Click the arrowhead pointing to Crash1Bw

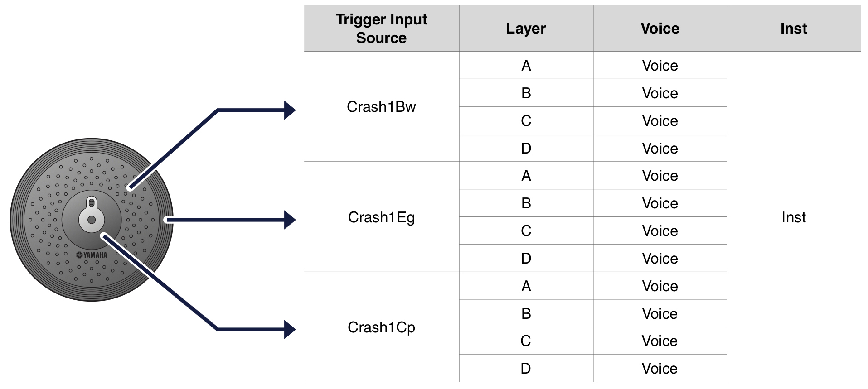pos(290,110)
